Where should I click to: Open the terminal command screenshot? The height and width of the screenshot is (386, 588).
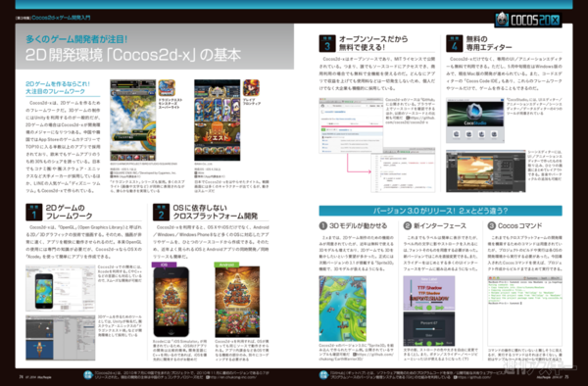coord(524,311)
